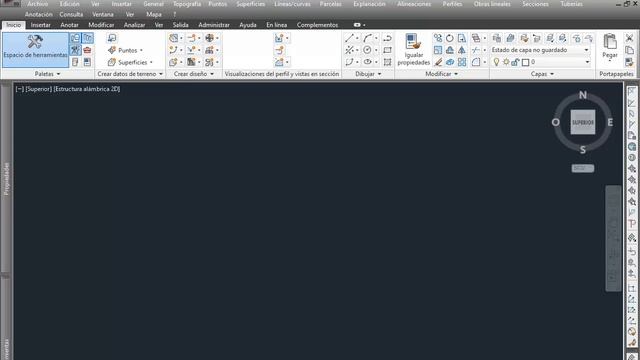The height and width of the screenshot is (360, 640).
Task: Click the [Superior] viewport view control
Action: pyautogui.click(x=39, y=89)
